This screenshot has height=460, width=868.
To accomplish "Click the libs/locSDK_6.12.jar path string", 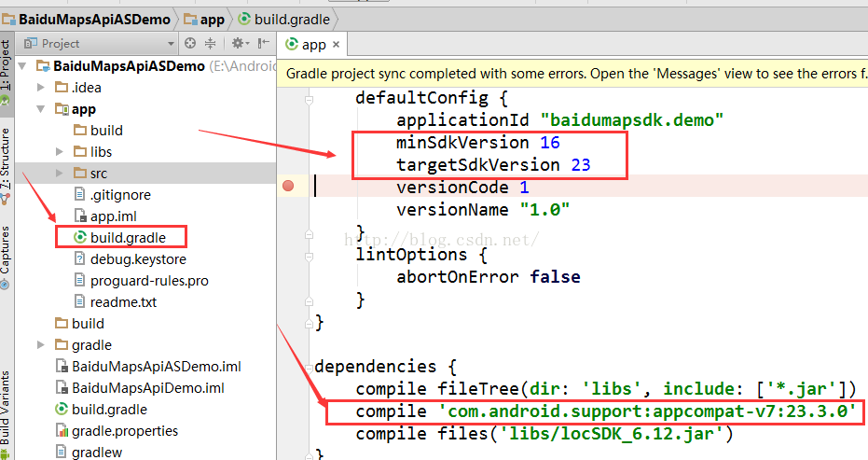I will click(x=612, y=433).
